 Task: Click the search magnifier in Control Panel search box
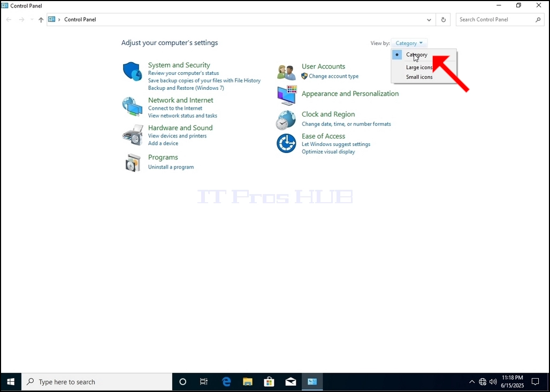point(538,20)
